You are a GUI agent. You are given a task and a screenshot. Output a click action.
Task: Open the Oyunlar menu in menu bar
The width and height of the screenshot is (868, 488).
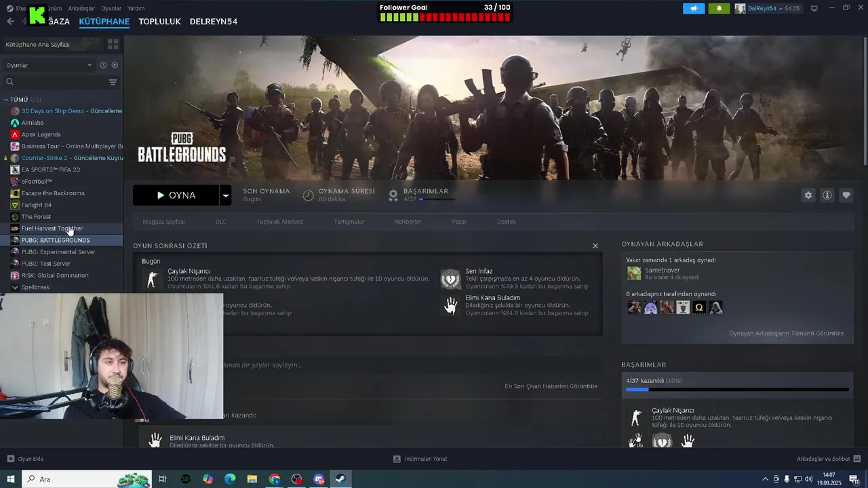point(111,8)
